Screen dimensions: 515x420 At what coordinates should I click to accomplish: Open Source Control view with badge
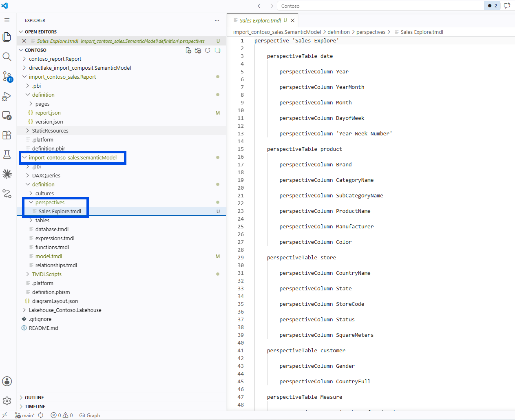7,77
